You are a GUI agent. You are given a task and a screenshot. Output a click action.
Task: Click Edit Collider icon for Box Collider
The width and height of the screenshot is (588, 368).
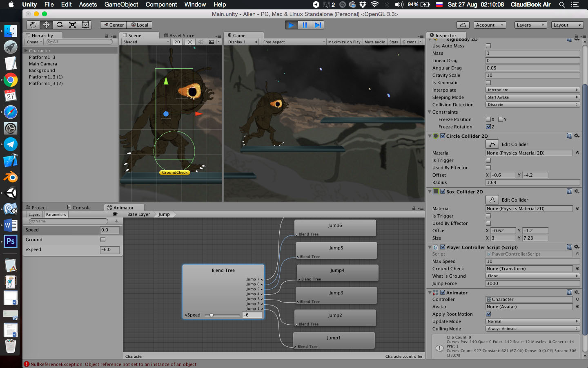click(492, 200)
